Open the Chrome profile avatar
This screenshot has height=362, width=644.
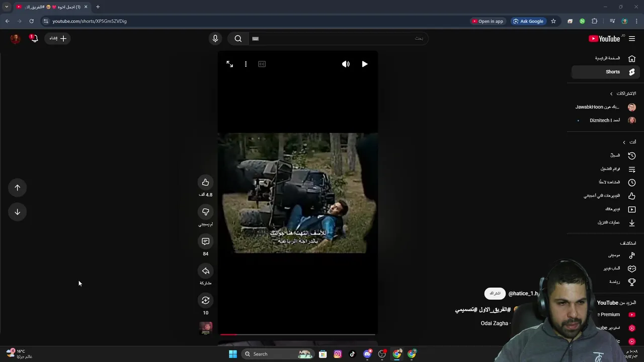pyautogui.click(x=624, y=21)
